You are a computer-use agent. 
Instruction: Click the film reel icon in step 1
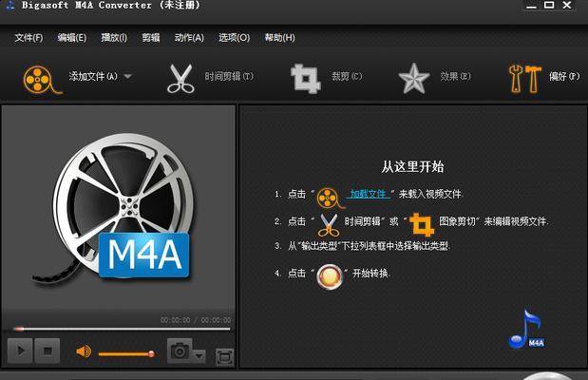(x=330, y=198)
